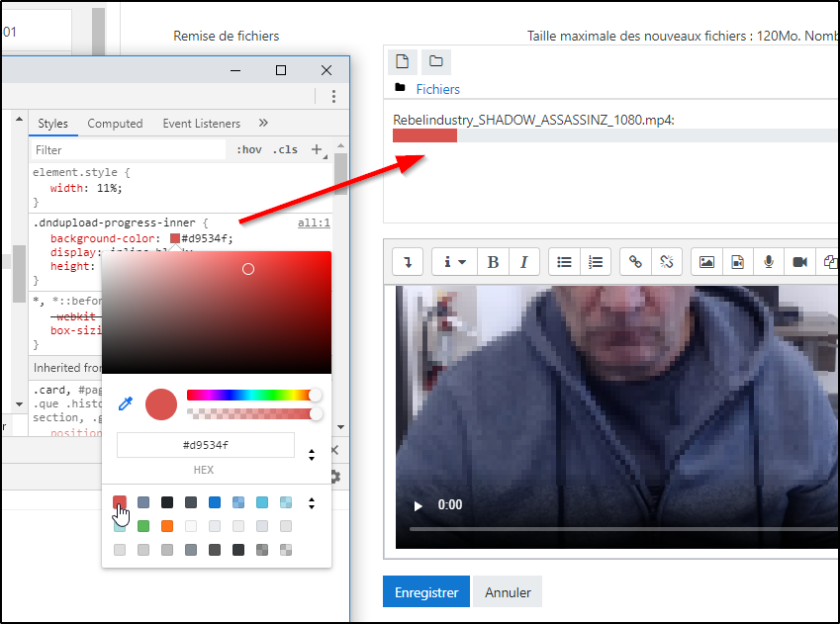
Task: Select the green color swatch in the palette
Action: tap(143, 526)
